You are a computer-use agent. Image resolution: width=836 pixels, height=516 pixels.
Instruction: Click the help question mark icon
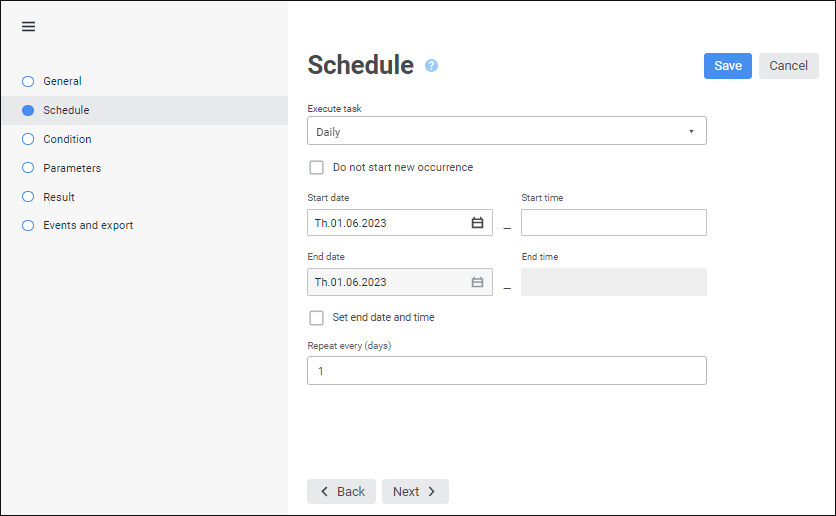pos(431,66)
